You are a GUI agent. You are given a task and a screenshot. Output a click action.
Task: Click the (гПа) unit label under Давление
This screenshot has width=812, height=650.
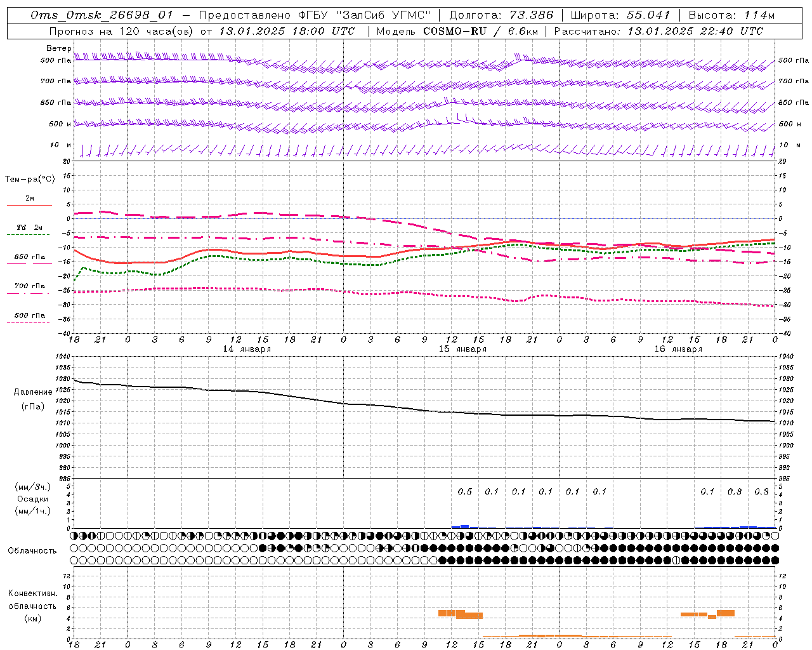point(33,406)
